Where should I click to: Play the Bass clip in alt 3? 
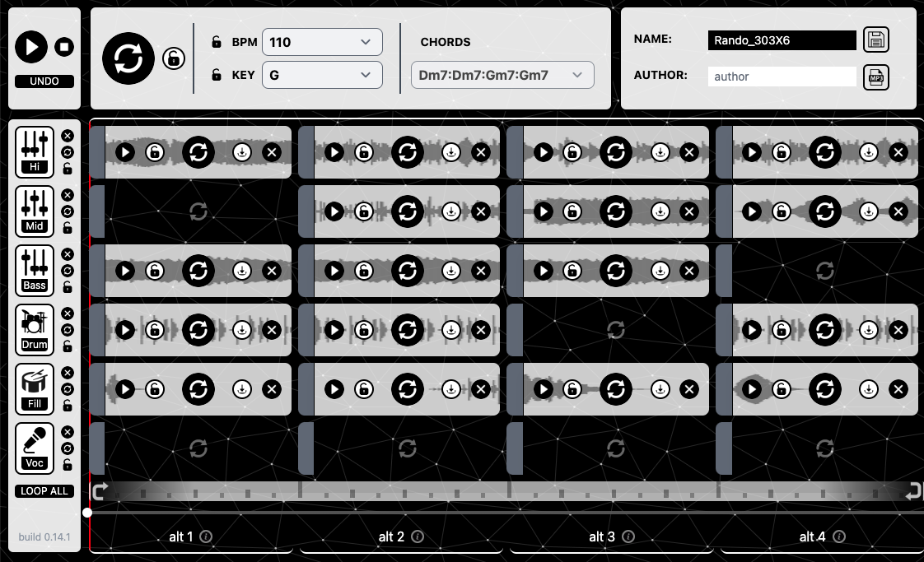point(544,271)
